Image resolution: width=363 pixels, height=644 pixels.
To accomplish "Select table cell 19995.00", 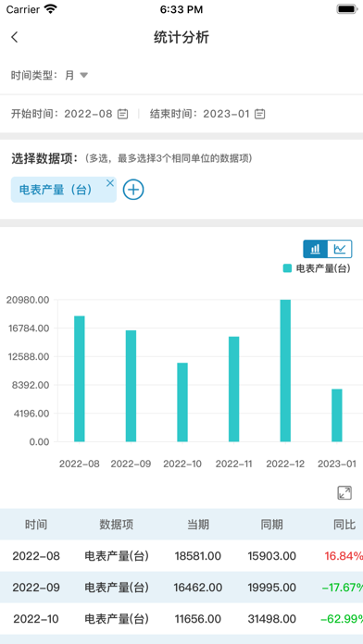I will pos(271,588).
